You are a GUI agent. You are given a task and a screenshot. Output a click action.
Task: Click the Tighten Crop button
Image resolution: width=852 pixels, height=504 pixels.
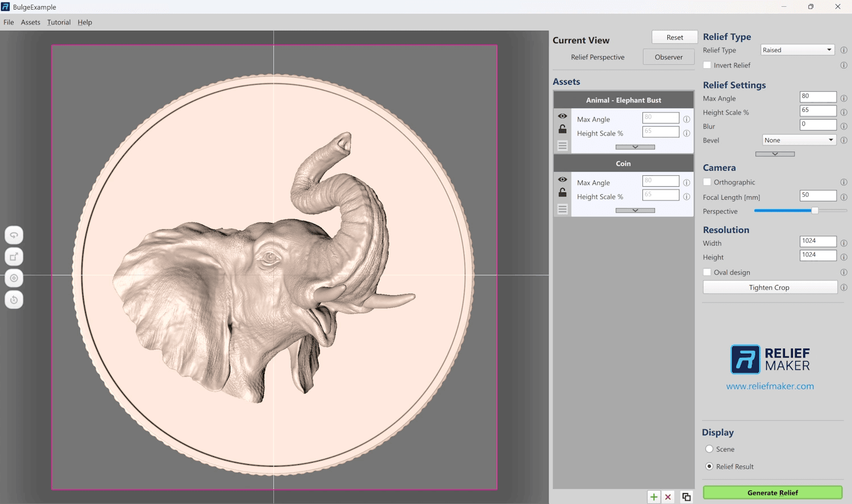point(770,288)
